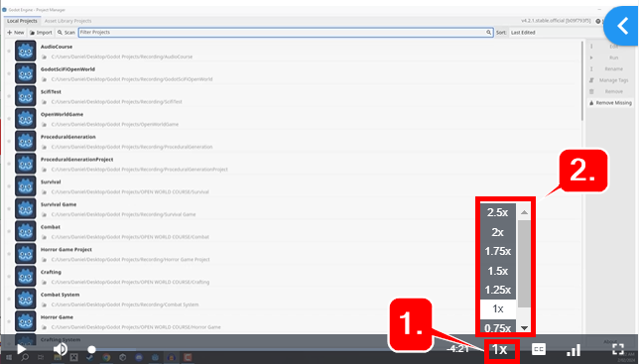This screenshot has width=639, height=364.
Task: Choose 1.5x playback speed
Action: (x=497, y=271)
